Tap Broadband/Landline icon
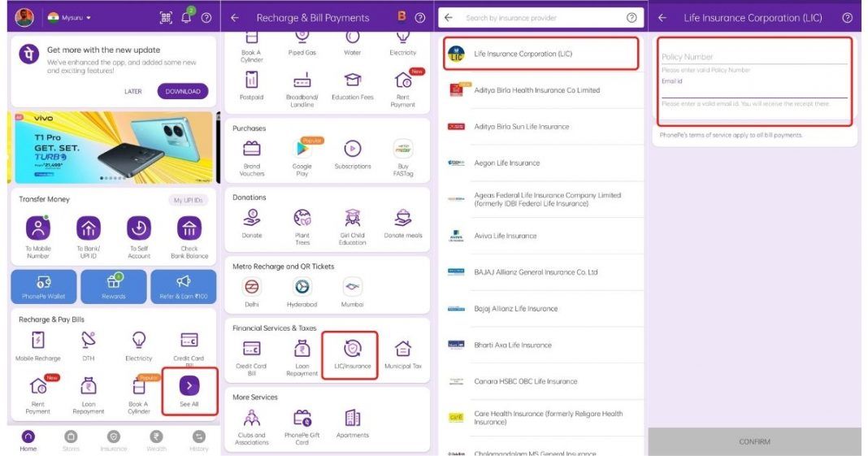 pos(302,80)
